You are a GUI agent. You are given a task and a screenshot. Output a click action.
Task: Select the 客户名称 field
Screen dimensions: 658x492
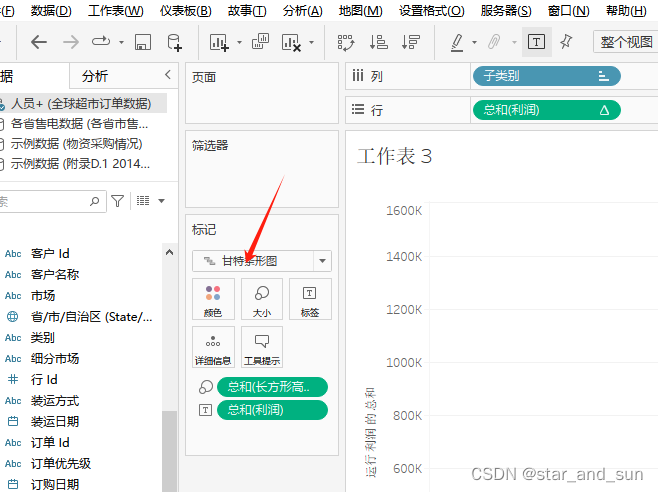[x=55, y=275]
